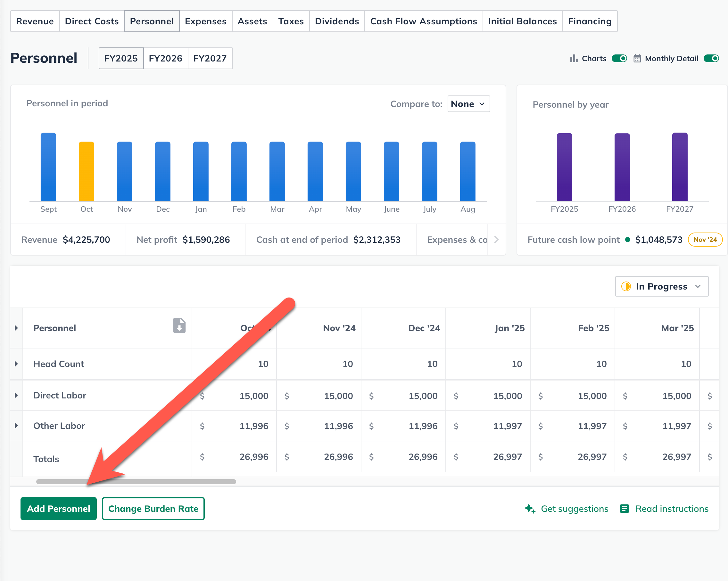Click the green dot beside Future cash low point
Screen dimensions: 728x581
tap(628, 240)
